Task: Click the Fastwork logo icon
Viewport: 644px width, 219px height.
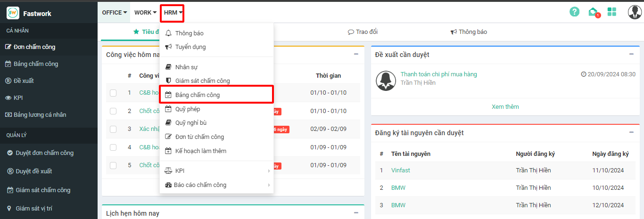Action: click(13, 13)
